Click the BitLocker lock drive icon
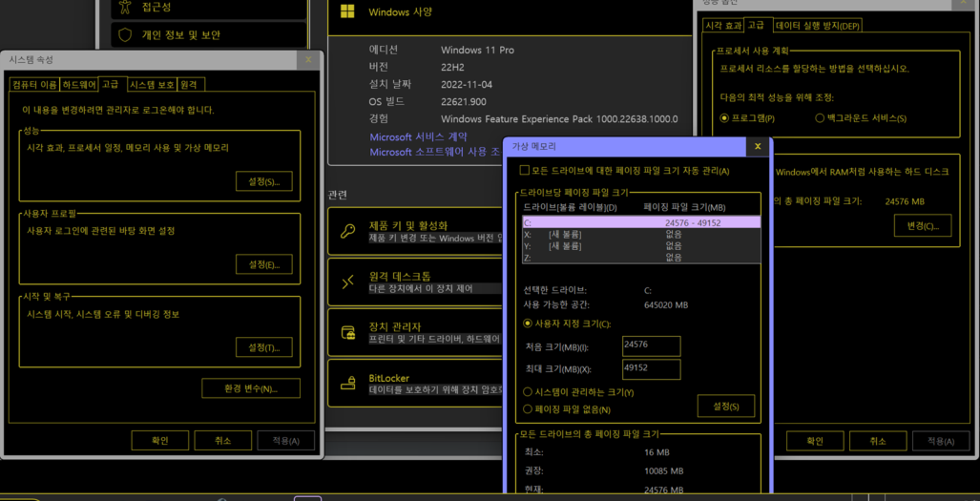Image resolution: width=980 pixels, height=501 pixels. pyautogui.click(x=347, y=383)
